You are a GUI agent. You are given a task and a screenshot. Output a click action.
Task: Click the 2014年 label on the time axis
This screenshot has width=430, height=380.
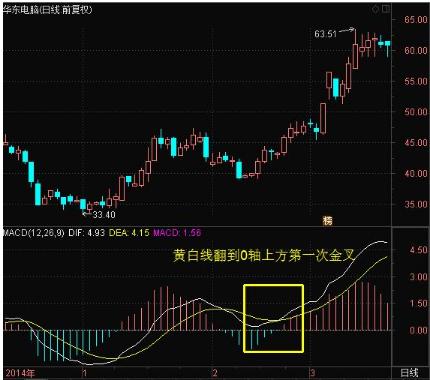coord(20,373)
